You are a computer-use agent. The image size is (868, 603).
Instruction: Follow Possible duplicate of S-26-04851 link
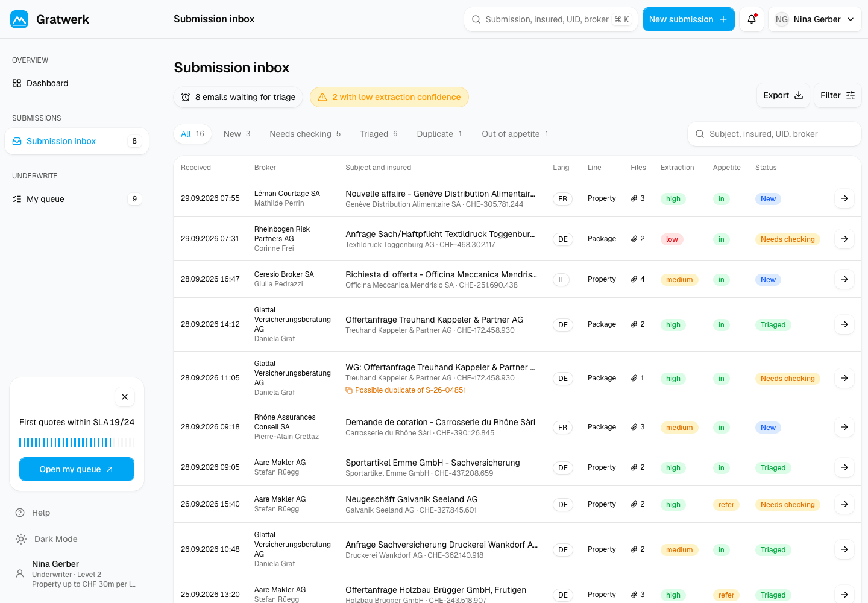coord(406,390)
